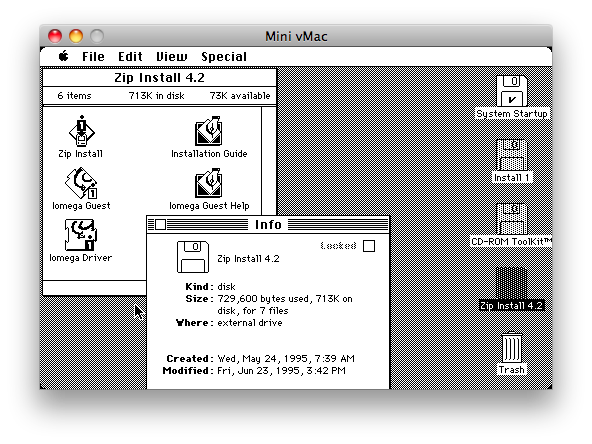Click the Mini vMac window title
592x444 pixels.
[296, 36]
